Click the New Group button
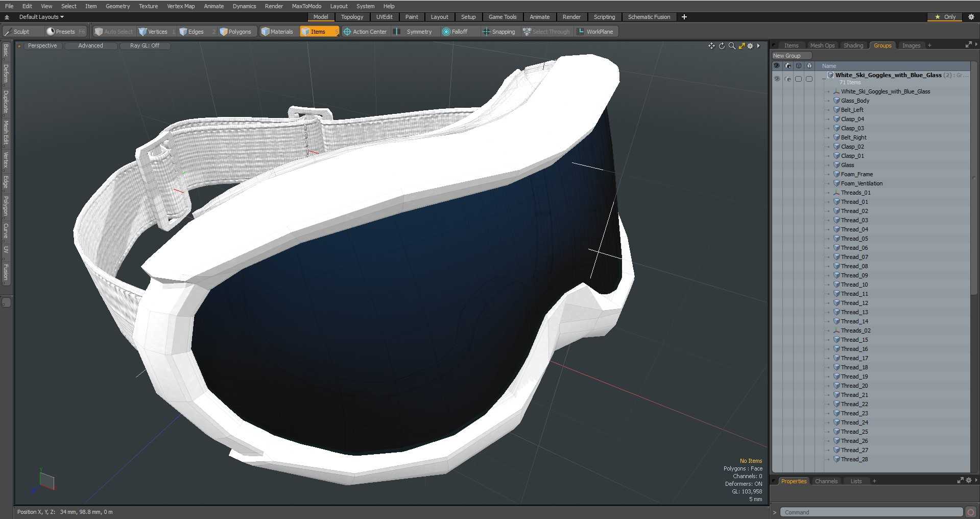This screenshot has height=519, width=980. [x=792, y=56]
